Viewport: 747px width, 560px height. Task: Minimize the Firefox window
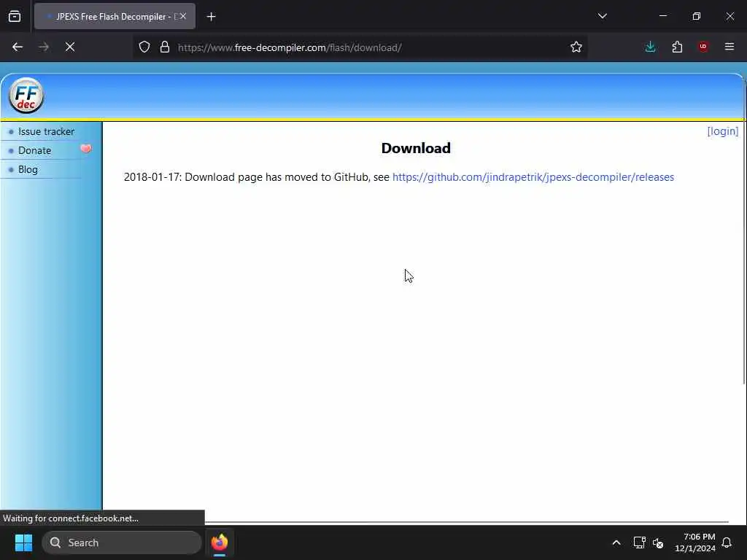click(663, 16)
